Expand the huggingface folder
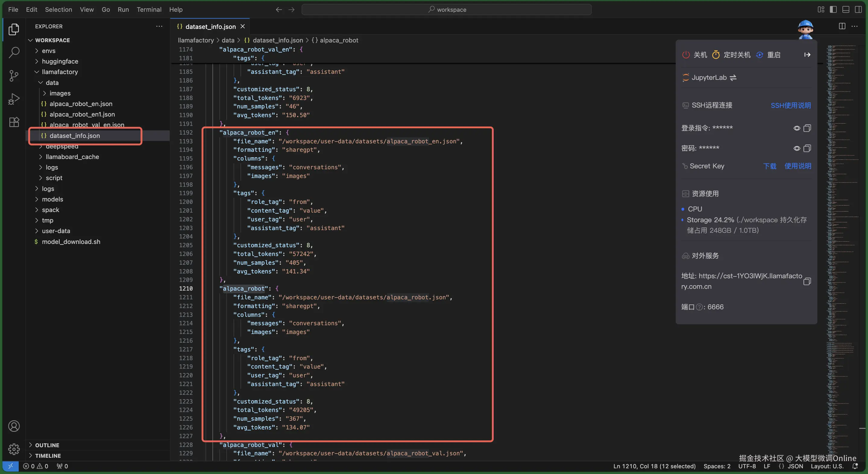The height and width of the screenshot is (474, 868). click(60, 61)
